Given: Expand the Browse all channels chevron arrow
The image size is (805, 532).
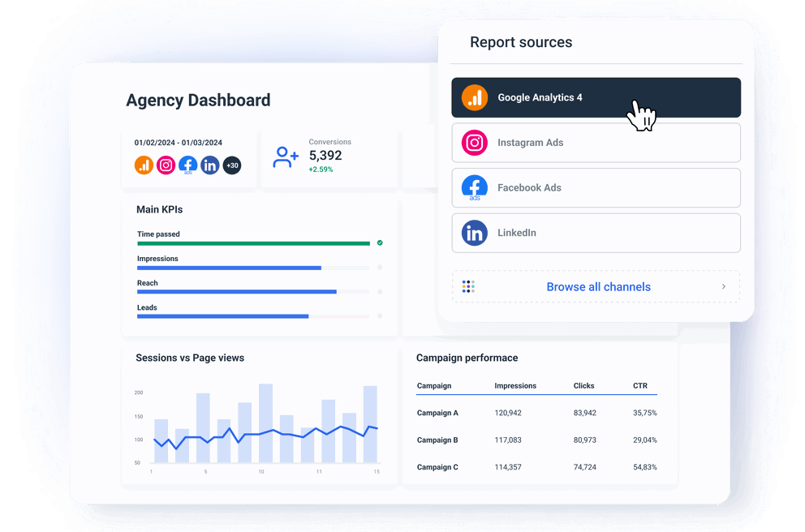Looking at the screenshot, I should point(724,287).
